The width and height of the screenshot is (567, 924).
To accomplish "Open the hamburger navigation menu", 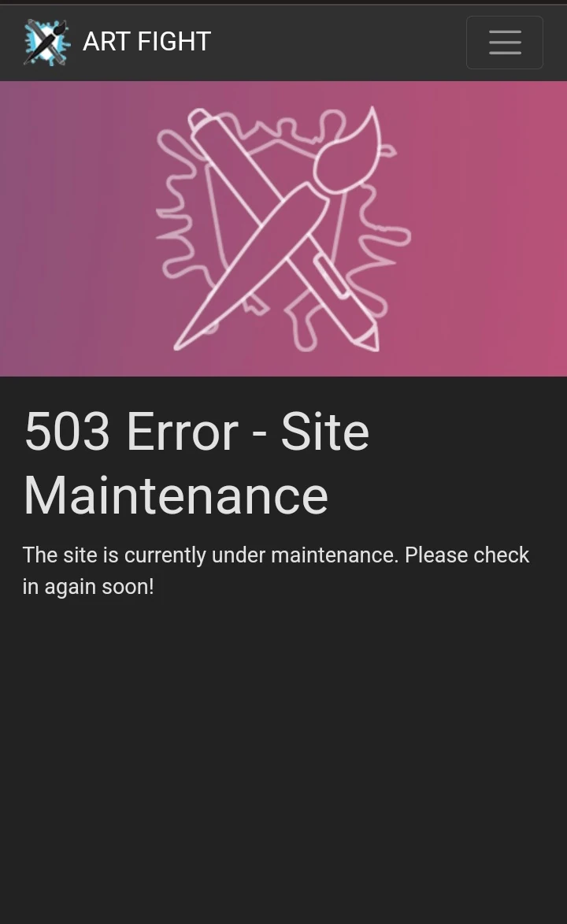I will click(505, 43).
